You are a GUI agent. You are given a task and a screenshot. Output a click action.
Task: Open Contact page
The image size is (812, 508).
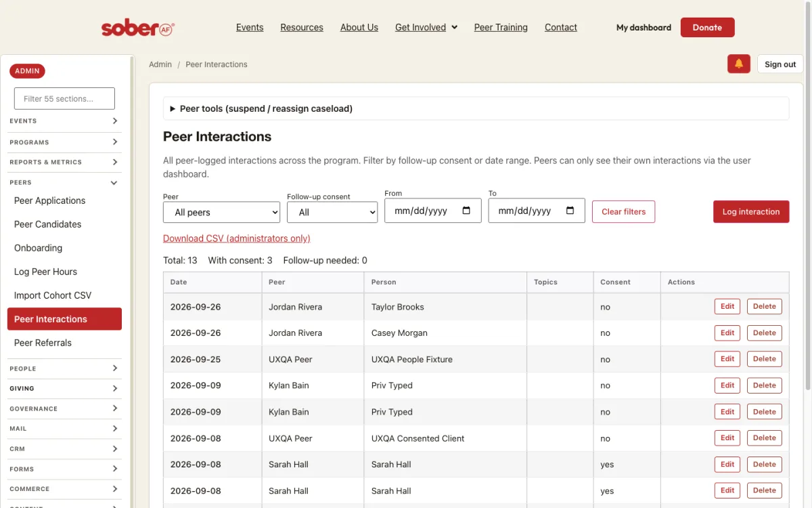pos(561,28)
